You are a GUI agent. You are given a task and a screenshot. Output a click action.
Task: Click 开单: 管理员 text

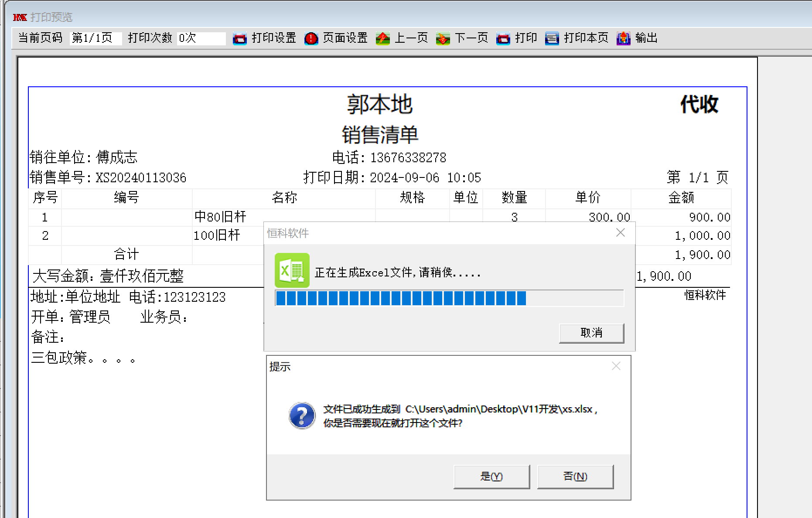71,317
